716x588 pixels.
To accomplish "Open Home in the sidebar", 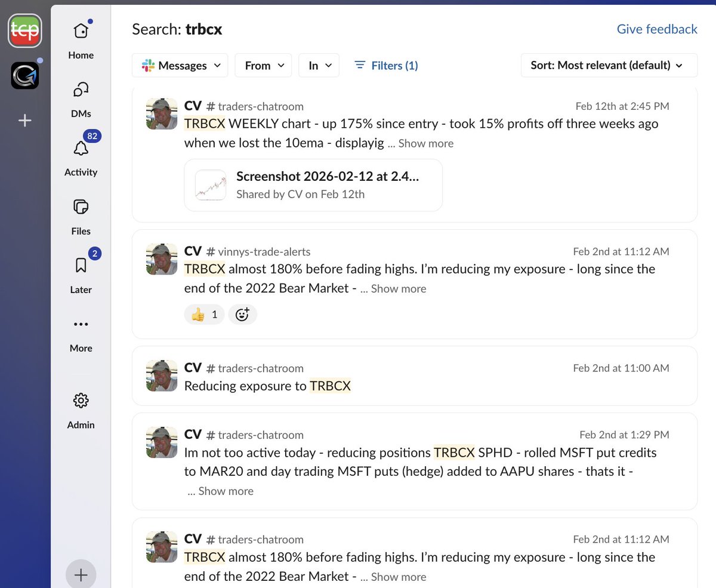I will point(81,40).
